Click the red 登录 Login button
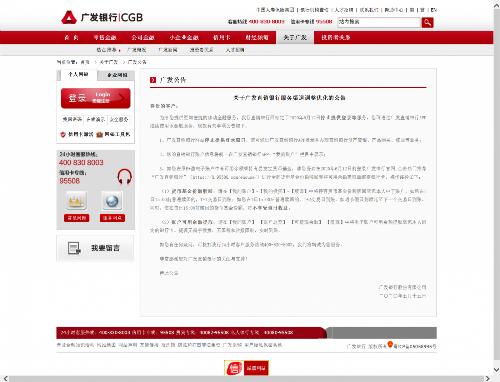Image resolution: width=500 pixels, height=382 pixels. coord(96,98)
